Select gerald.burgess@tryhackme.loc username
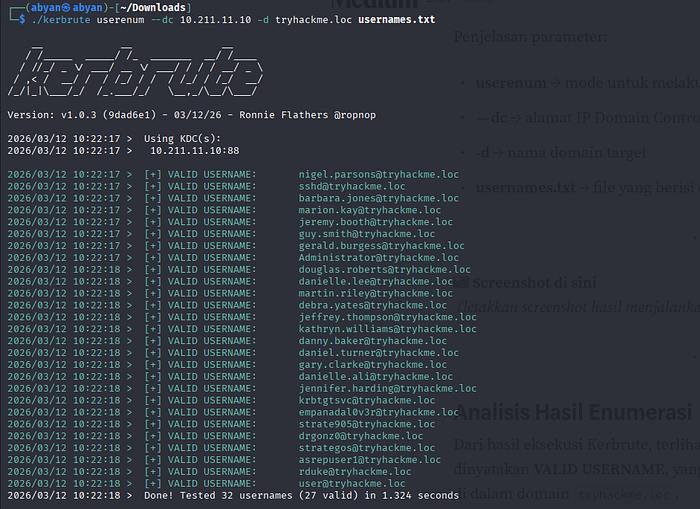 coord(382,246)
